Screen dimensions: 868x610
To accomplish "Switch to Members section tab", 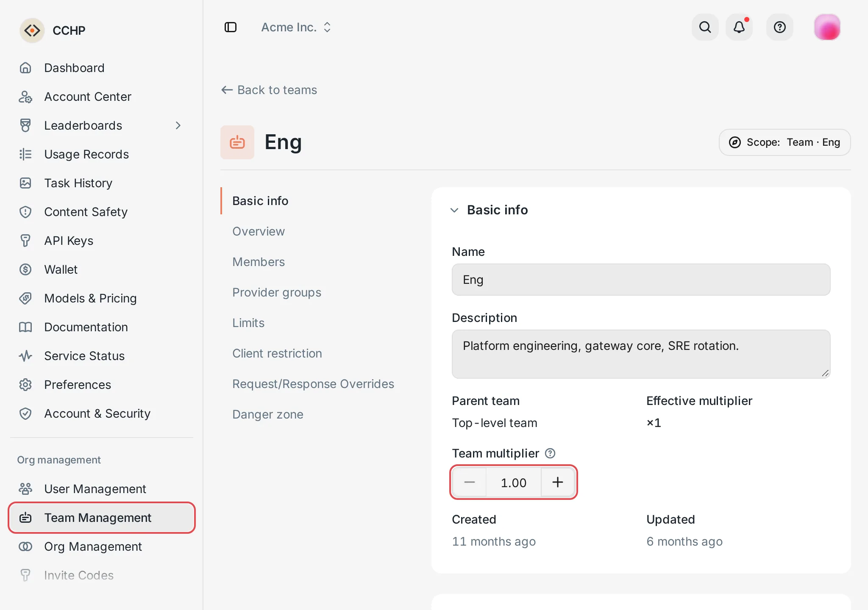I will point(259,262).
